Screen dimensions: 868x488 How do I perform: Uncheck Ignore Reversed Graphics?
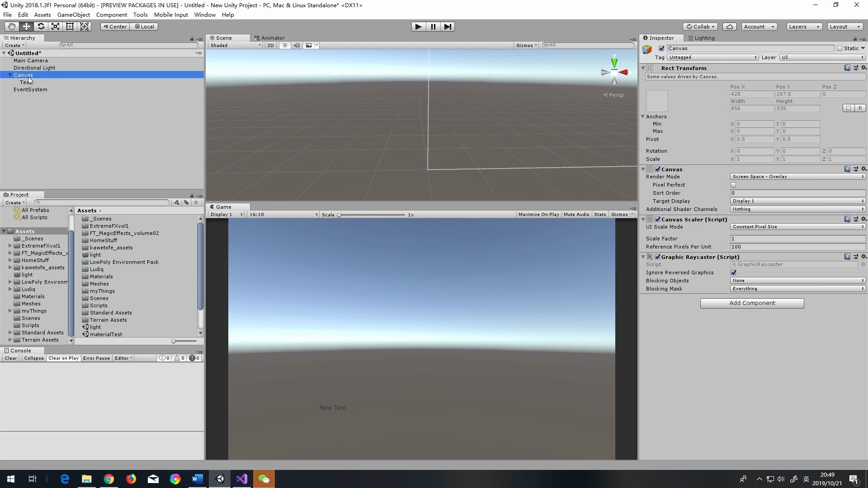(x=733, y=272)
